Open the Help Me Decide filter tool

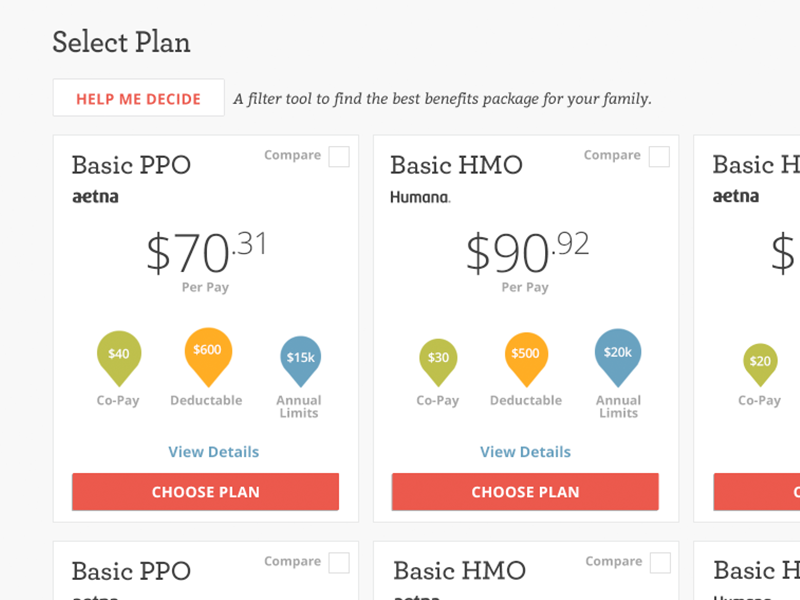(139, 97)
